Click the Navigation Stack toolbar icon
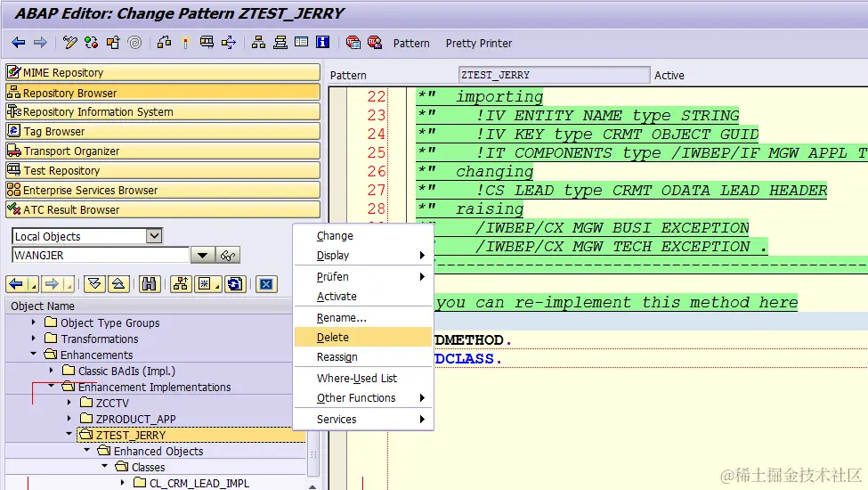 [x=280, y=43]
